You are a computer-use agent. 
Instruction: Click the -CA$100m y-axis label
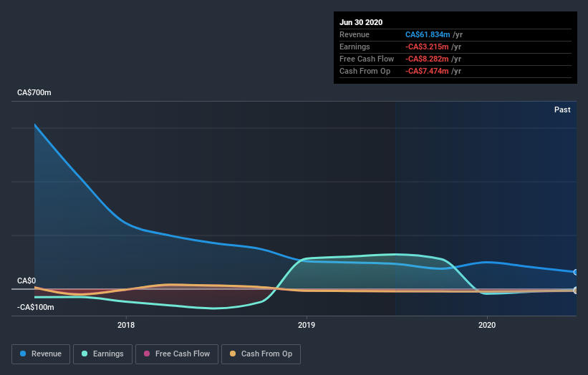coord(36,307)
